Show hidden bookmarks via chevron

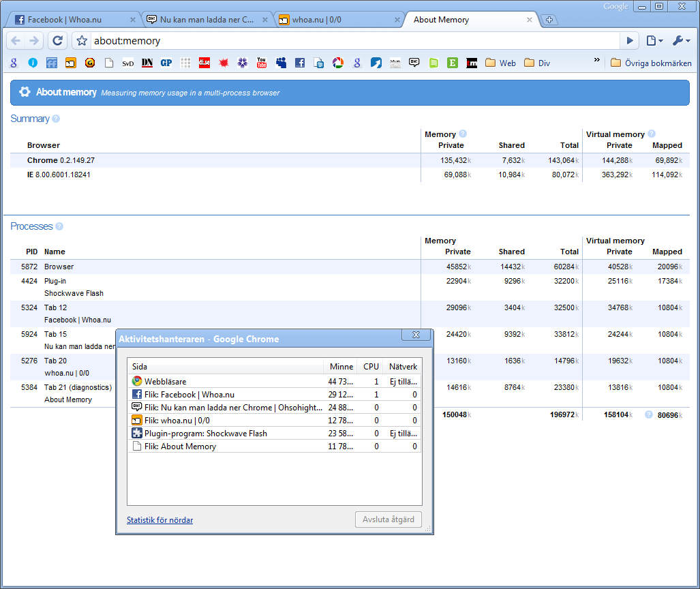click(597, 60)
